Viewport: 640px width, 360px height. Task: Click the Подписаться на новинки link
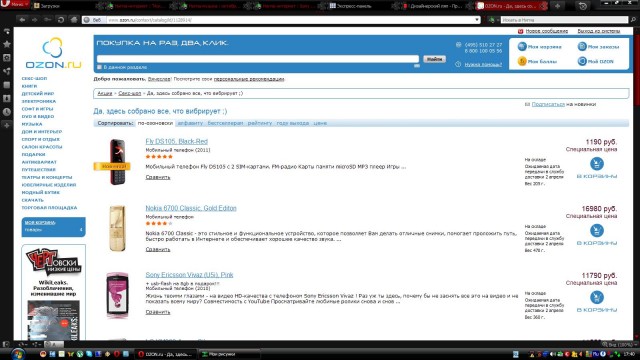548,104
